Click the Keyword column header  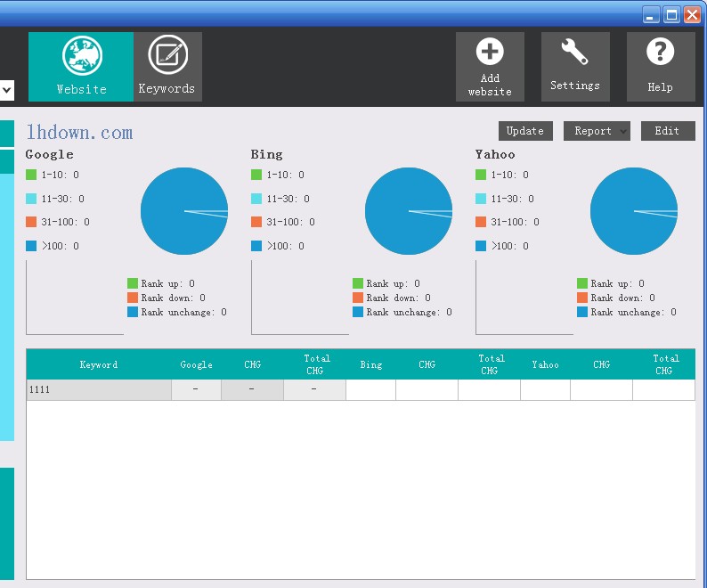99,364
